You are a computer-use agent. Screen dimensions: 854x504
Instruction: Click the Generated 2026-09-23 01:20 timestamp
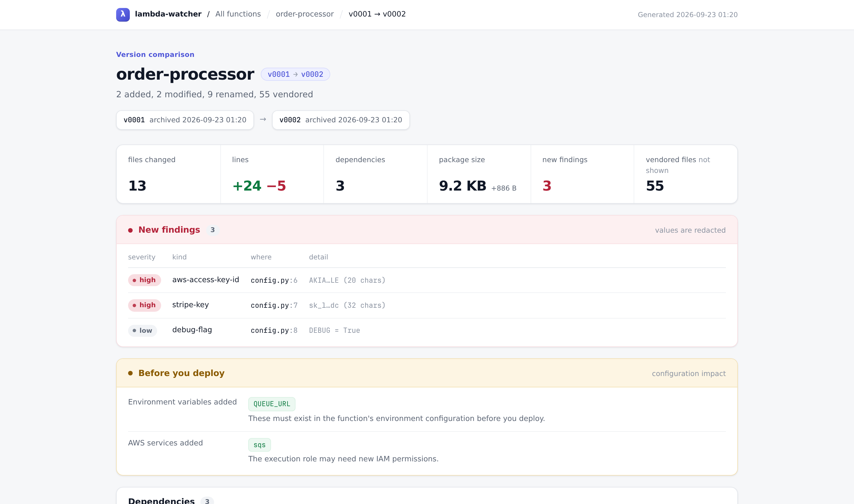pyautogui.click(x=687, y=15)
